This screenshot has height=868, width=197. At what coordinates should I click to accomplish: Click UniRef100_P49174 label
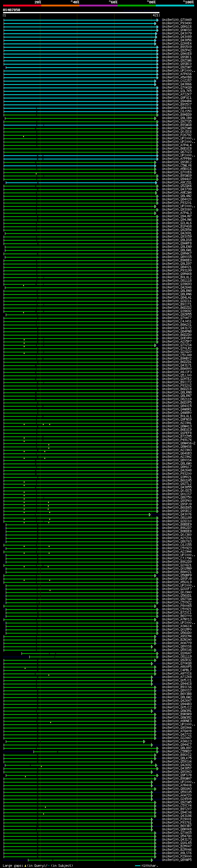coord(177,440)
